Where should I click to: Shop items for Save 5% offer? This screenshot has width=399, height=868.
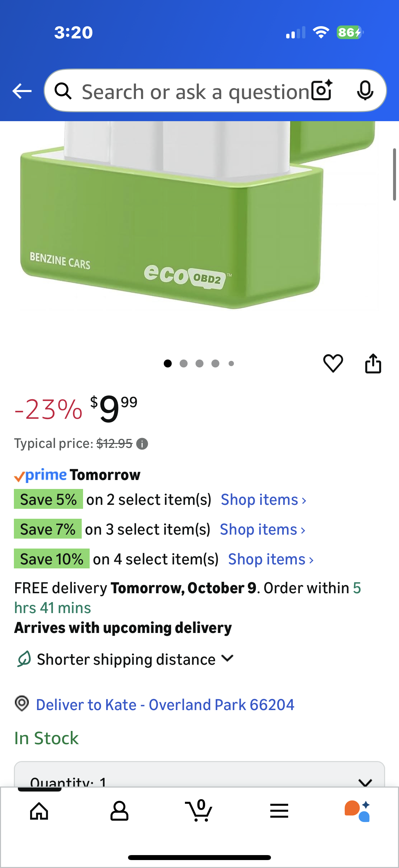click(263, 500)
